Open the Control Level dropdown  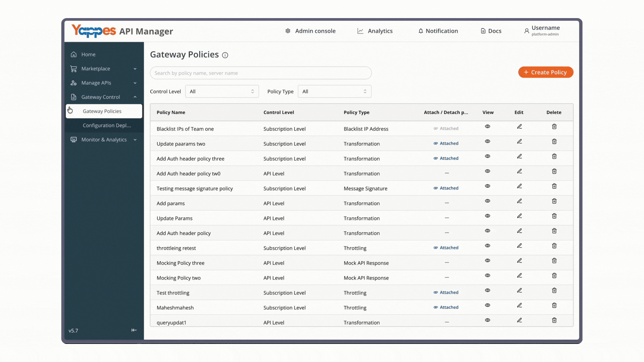point(222,92)
